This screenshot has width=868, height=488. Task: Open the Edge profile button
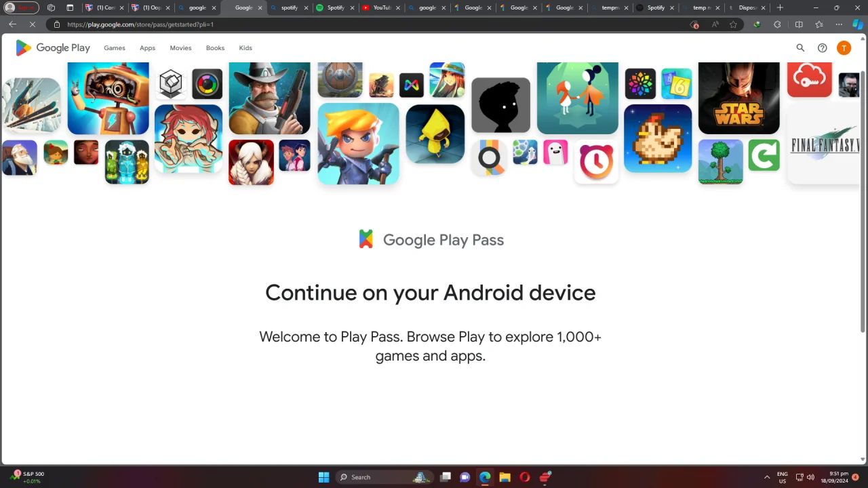tap(20, 7)
